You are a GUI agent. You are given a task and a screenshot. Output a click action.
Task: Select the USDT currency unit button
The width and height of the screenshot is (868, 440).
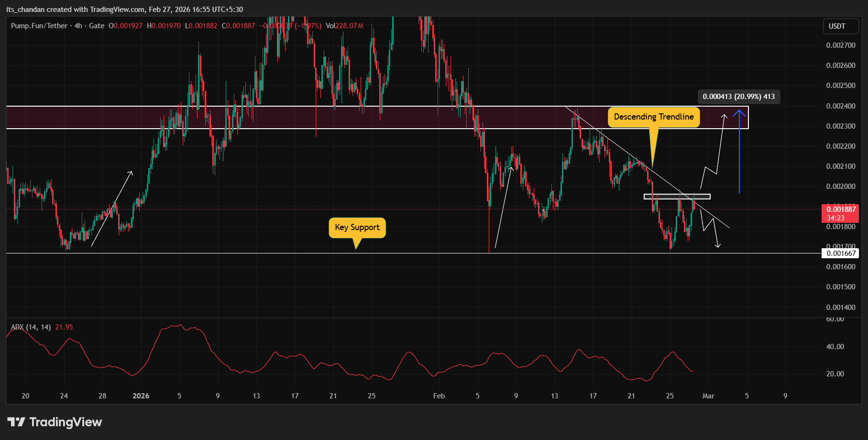tap(840, 26)
